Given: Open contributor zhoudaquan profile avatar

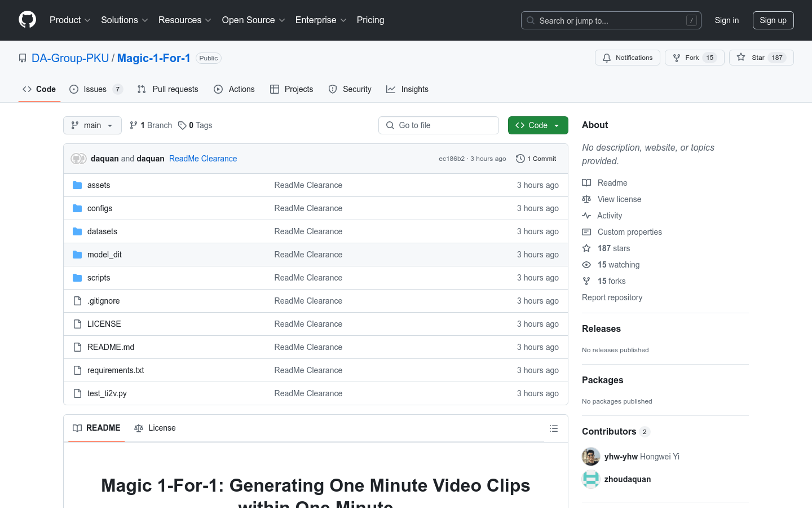Looking at the screenshot, I should [591, 479].
